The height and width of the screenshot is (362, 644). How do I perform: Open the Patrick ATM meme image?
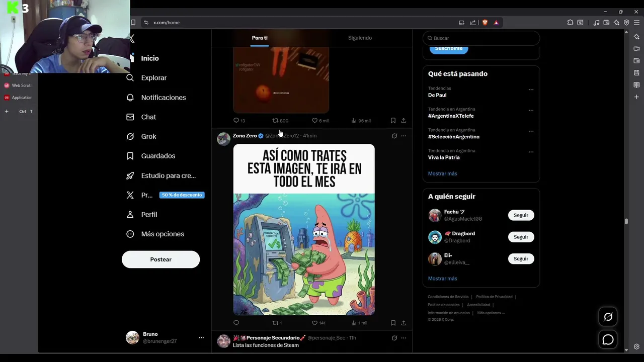coord(304,230)
